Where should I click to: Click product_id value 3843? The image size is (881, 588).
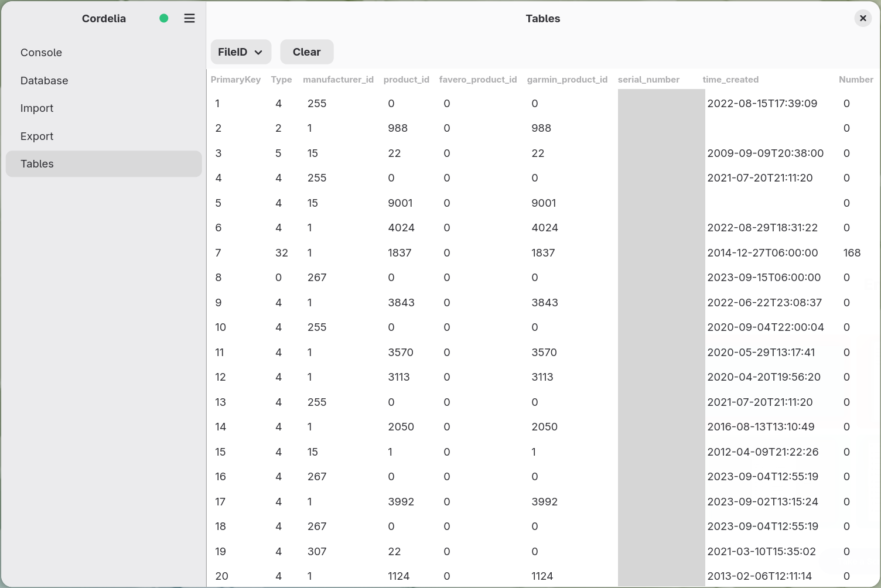(401, 303)
